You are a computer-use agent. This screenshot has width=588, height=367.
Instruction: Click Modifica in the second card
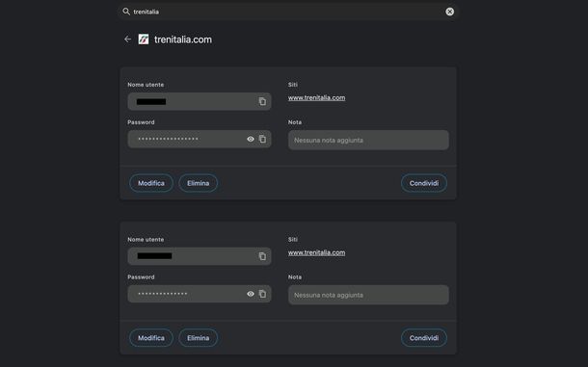(151, 338)
